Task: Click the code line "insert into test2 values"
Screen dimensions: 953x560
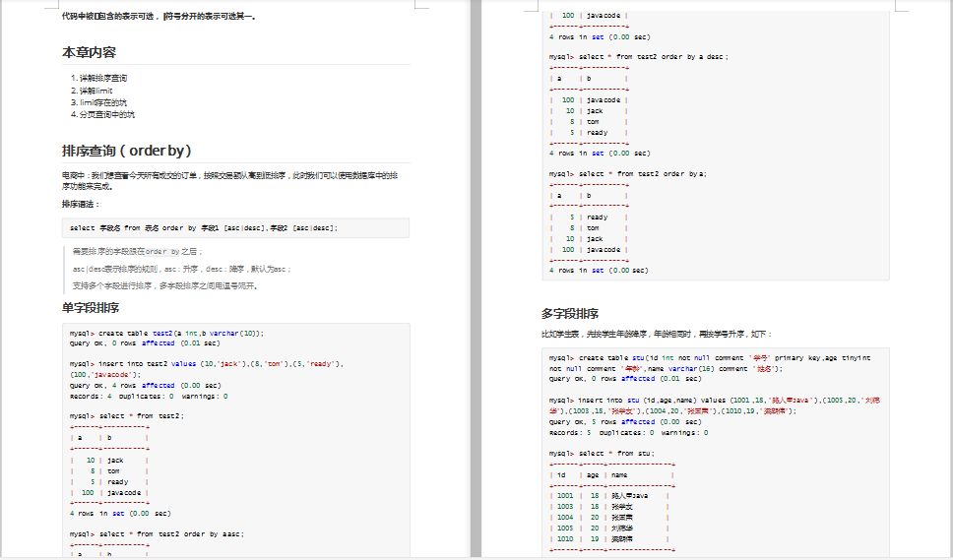Action: pyautogui.click(x=207, y=369)
